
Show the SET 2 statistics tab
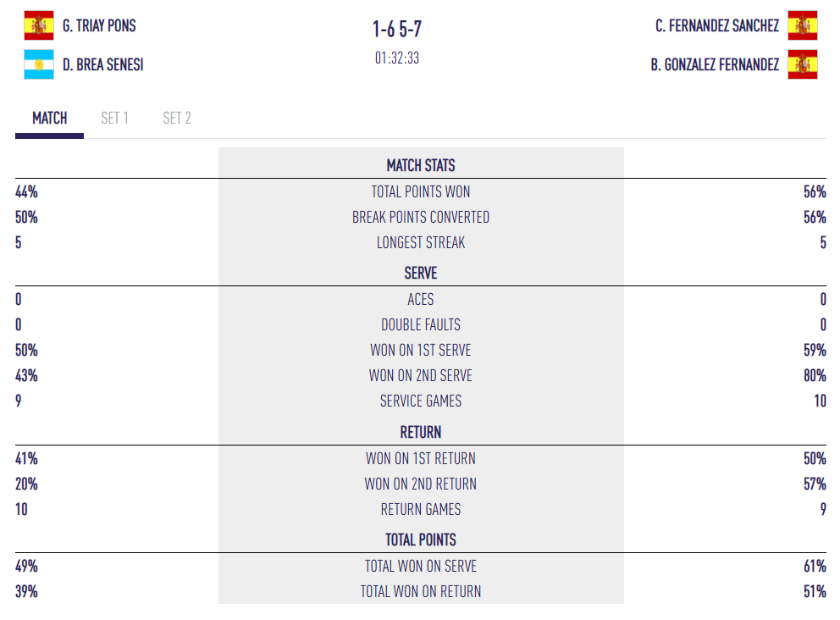177,119
